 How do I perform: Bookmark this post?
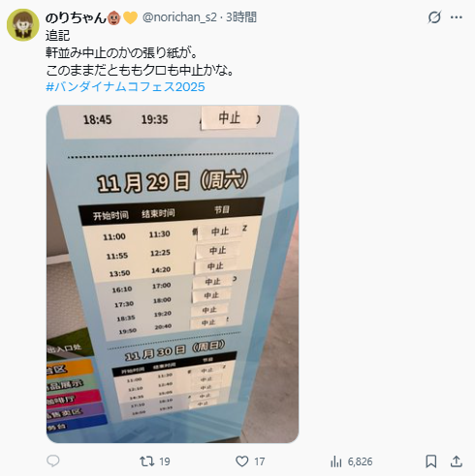[431, 461]
